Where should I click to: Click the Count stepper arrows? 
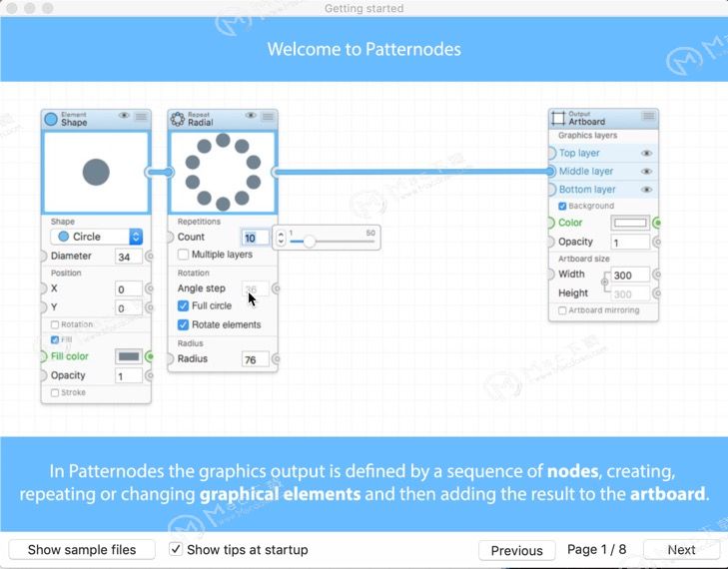(281, 238)
